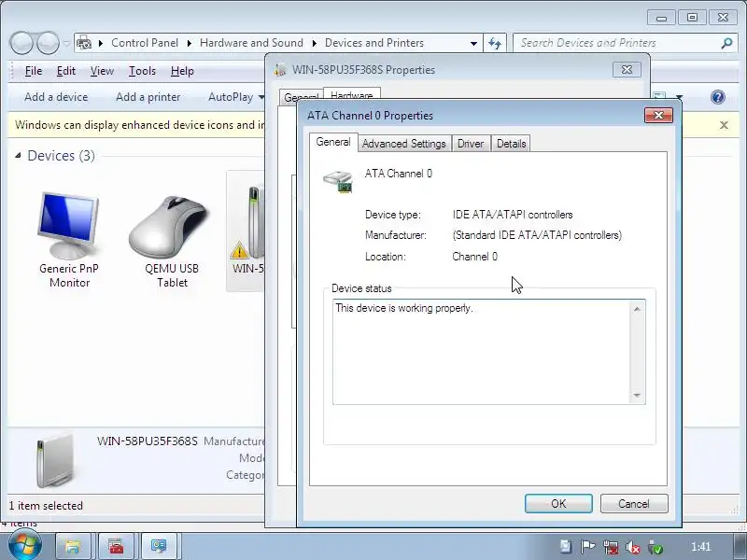Image resolution: width=747 pixels, height=560 pixels.
Task: Click Devices and Printers in the breadcrumb
Action: coord(374,43)
